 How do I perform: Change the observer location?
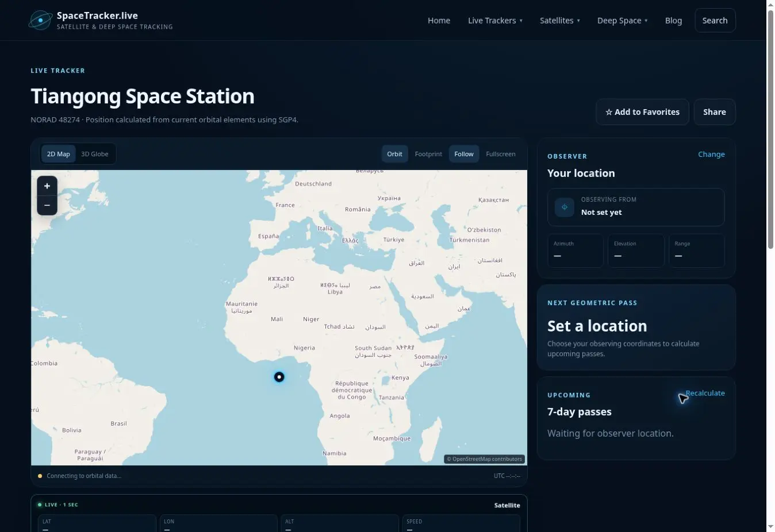pos(711,154)
